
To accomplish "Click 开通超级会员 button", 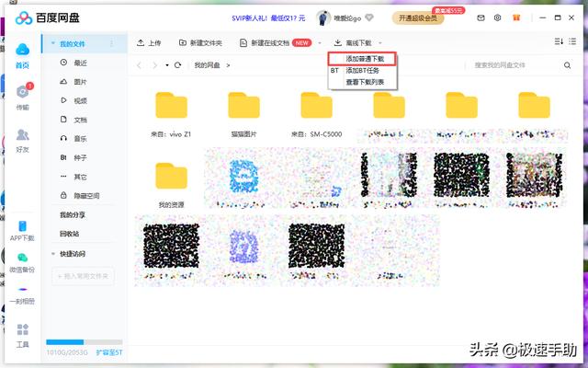I will pos(418,18).
